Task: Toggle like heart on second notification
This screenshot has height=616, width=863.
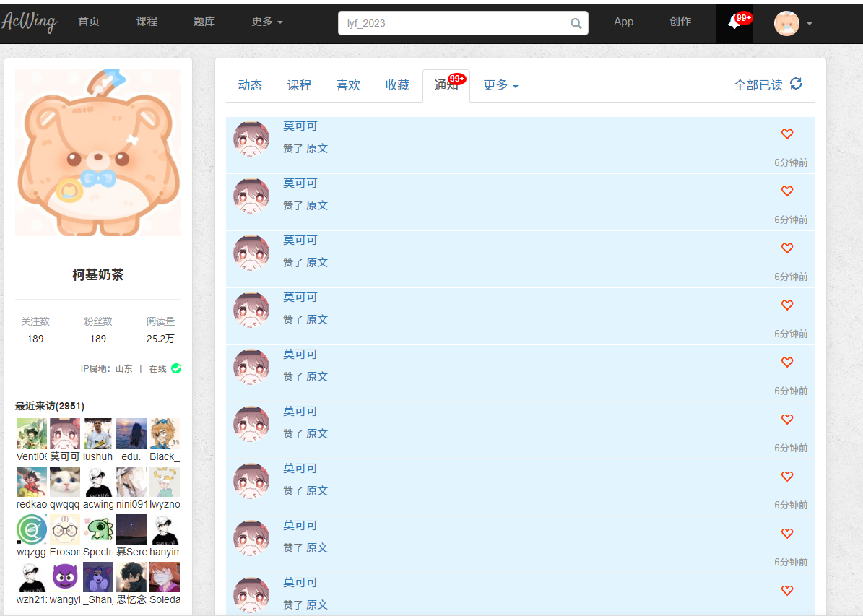Action: pyautogui.click(x=787, y=191)
